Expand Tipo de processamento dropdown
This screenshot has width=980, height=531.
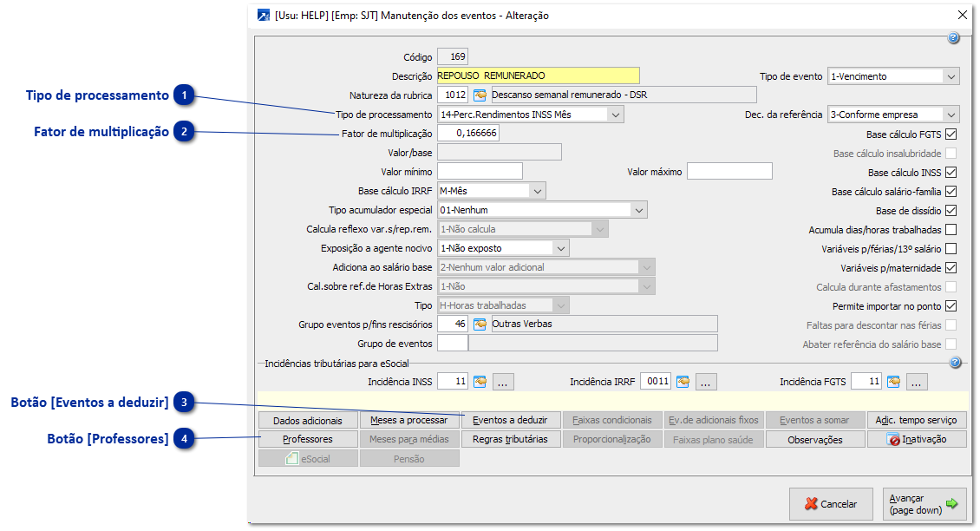[615, 115]
